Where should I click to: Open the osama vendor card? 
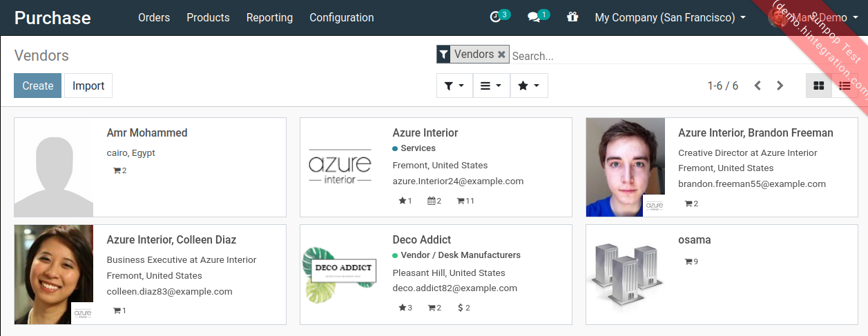click(x=722, y=275)
